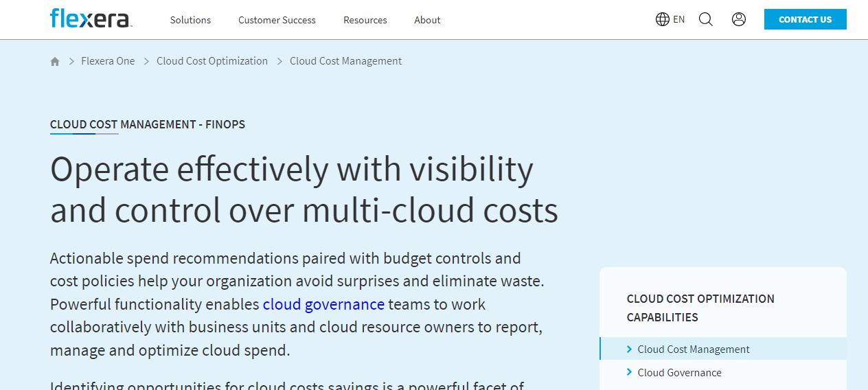Screen dimensions: 868x390
Task: Open the Customer Success menu
Action: pos(277,20)
